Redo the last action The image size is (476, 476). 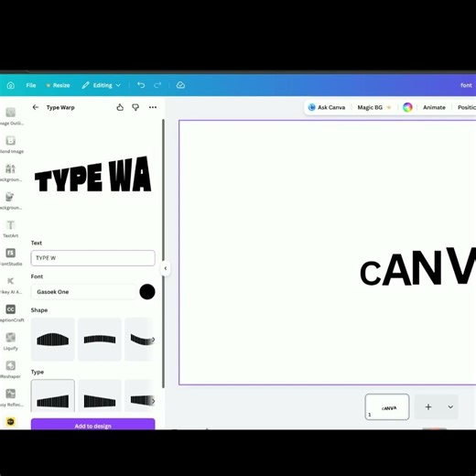(x=157, y=85)
